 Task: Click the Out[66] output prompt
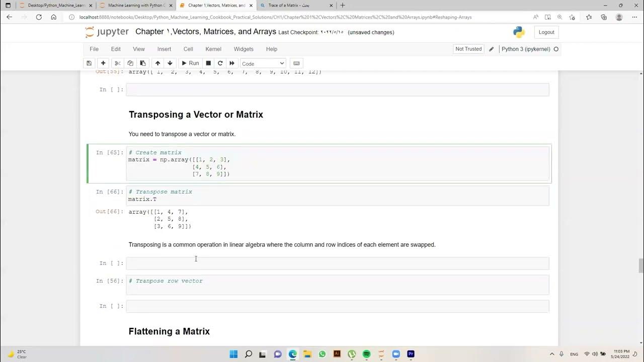109,212
